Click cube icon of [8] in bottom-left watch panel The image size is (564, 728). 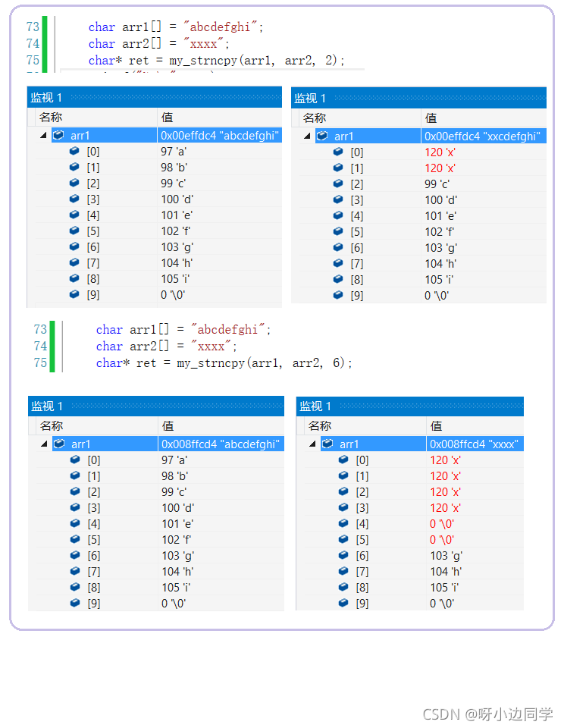click(x=75, y=587)
